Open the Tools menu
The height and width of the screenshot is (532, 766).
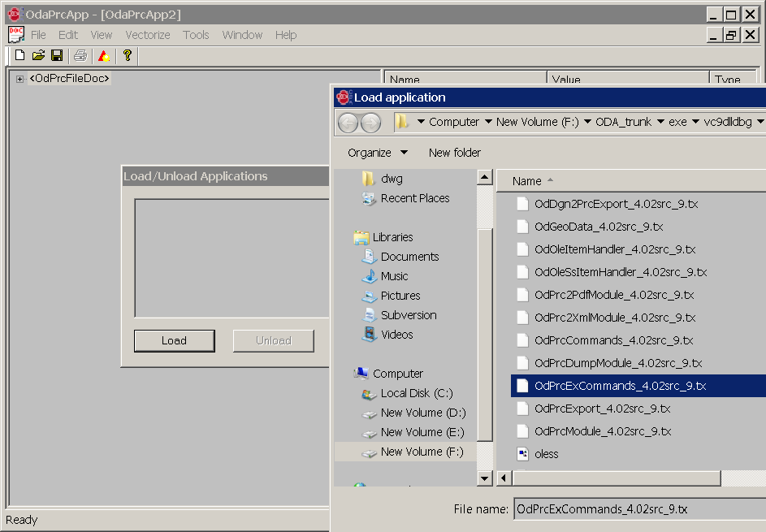[x=195, y=34]
